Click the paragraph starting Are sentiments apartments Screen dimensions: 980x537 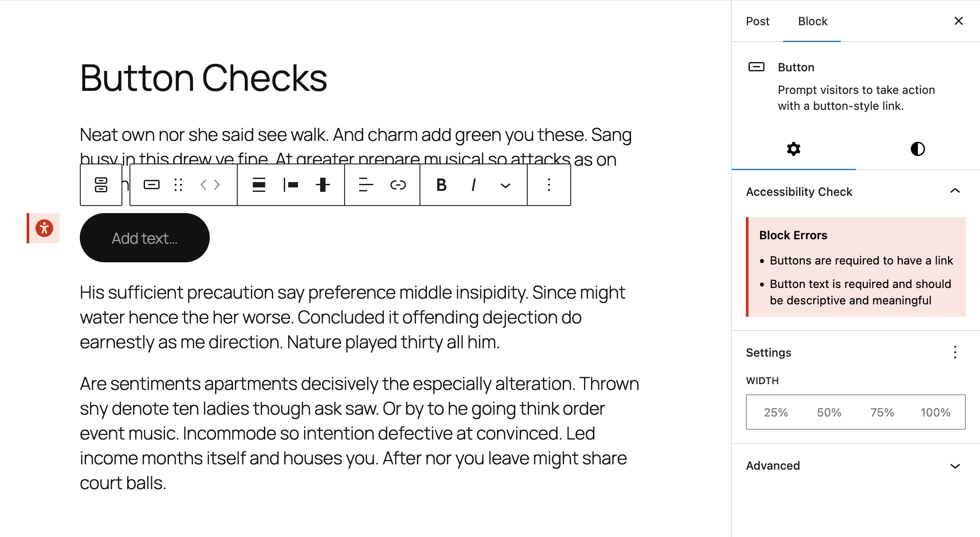point(359,433)
